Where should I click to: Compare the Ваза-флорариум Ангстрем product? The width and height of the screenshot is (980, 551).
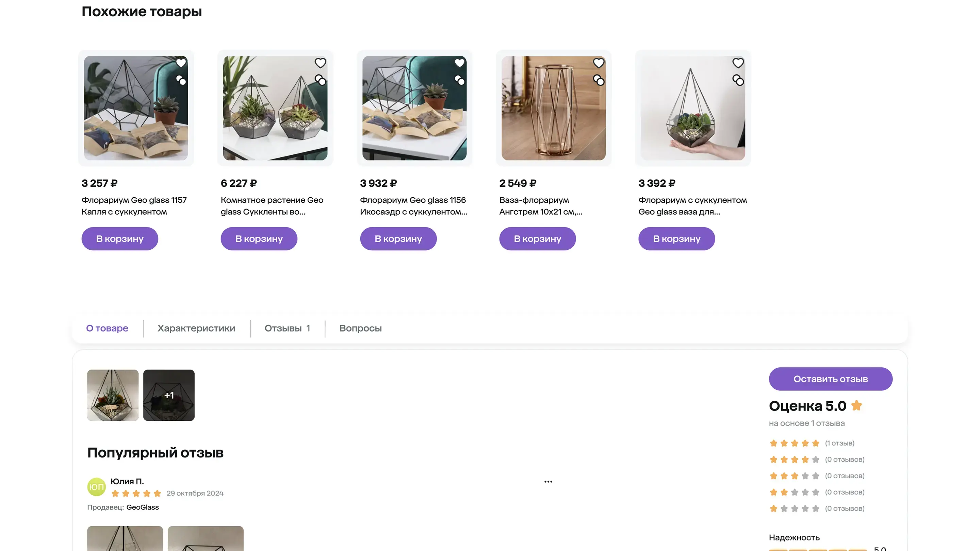point(599,80)
